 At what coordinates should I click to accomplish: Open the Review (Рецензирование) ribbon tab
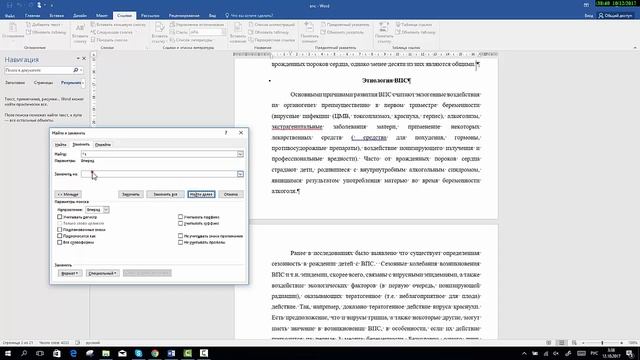pyautogui.click(x=184, y=16)
